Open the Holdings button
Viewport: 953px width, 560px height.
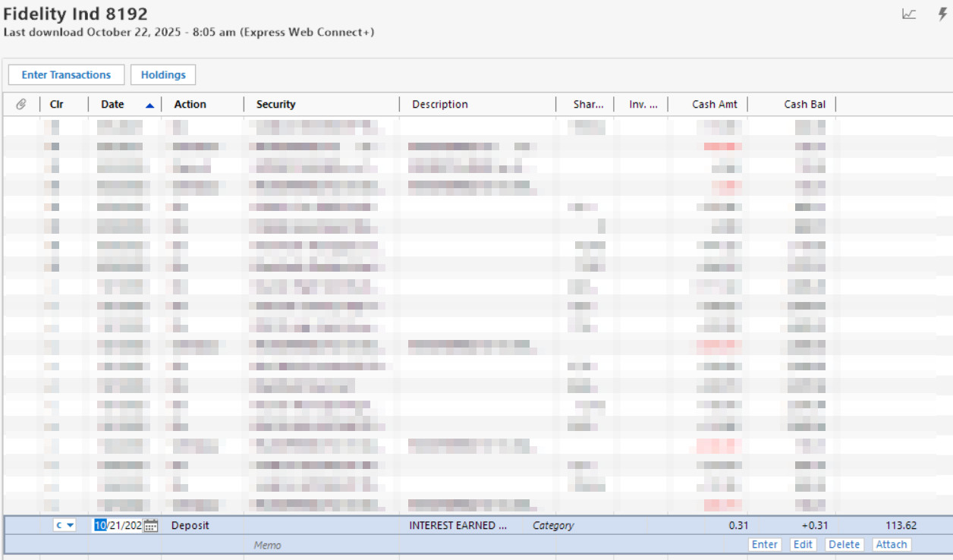[163, 74]
